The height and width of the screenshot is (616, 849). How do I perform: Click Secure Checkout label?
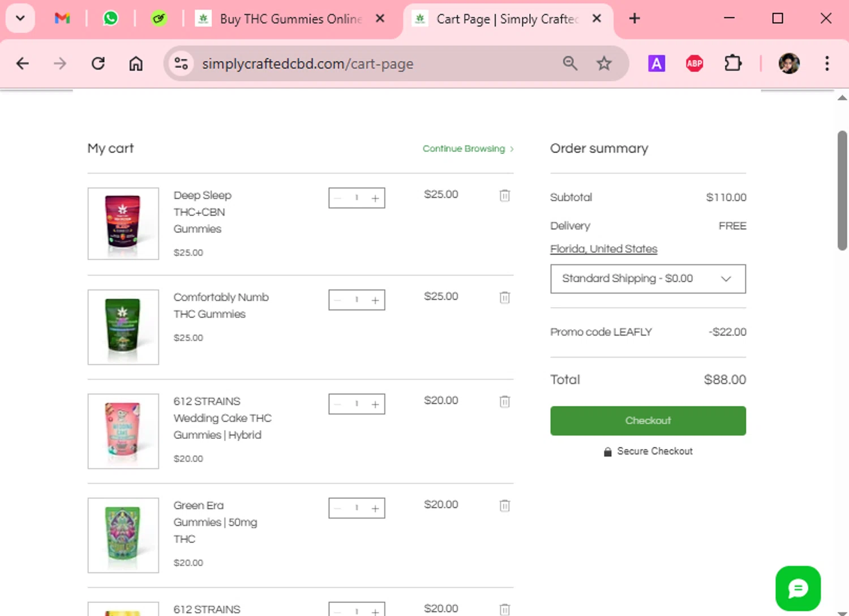click(x=655, y=451)
